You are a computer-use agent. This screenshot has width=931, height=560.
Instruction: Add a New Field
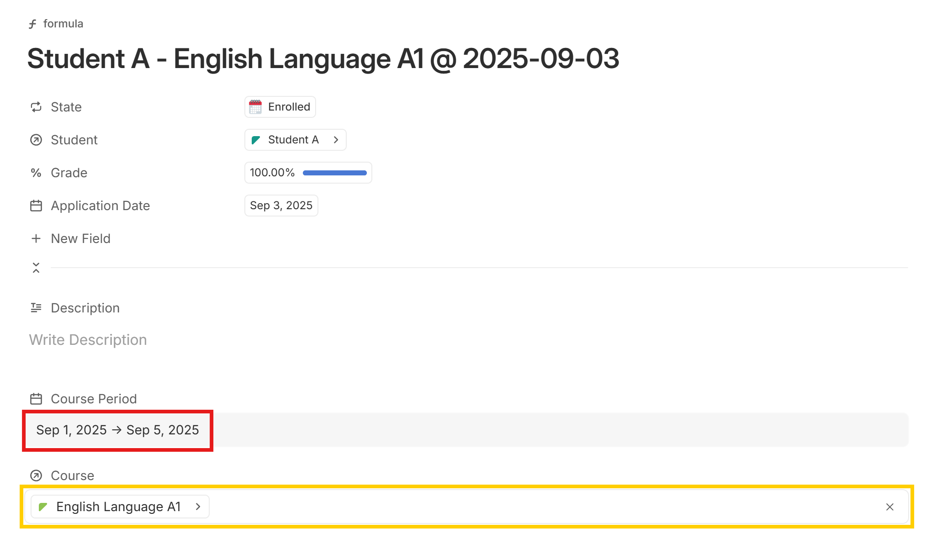(x=81, y=238)
